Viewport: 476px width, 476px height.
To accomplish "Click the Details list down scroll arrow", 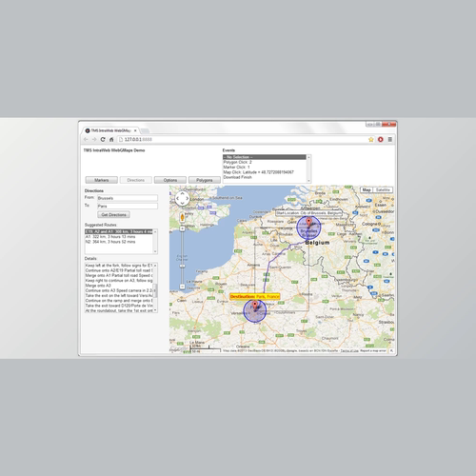I will (x=155, y=310).
